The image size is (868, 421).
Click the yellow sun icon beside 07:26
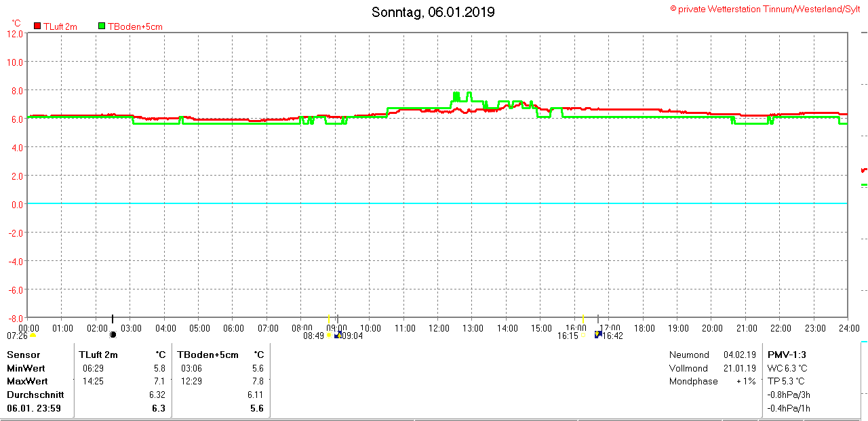(33, 335)
